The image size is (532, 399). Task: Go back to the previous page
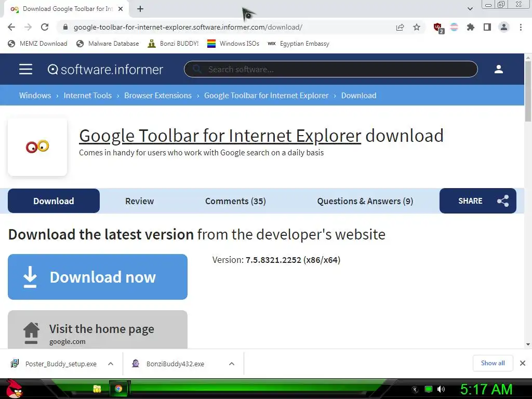pyautogui.click(x=11, y=27)
